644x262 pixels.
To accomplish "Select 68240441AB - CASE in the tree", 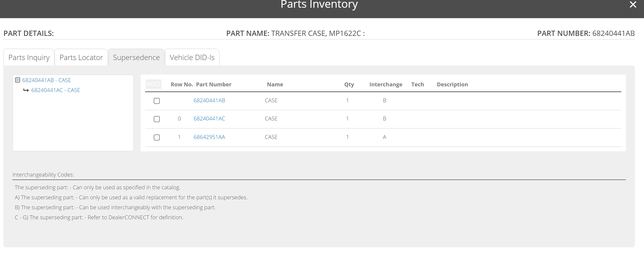I will pyautogui.click(x=46, y=80).
